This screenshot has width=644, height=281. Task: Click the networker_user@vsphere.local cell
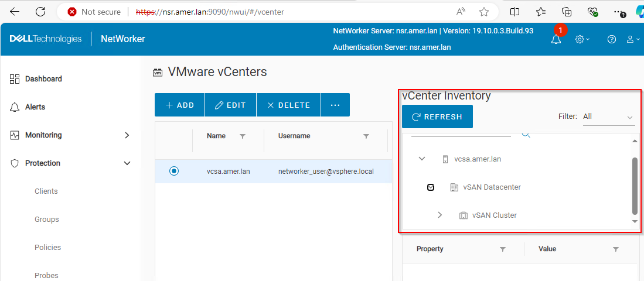click(326, 172)
